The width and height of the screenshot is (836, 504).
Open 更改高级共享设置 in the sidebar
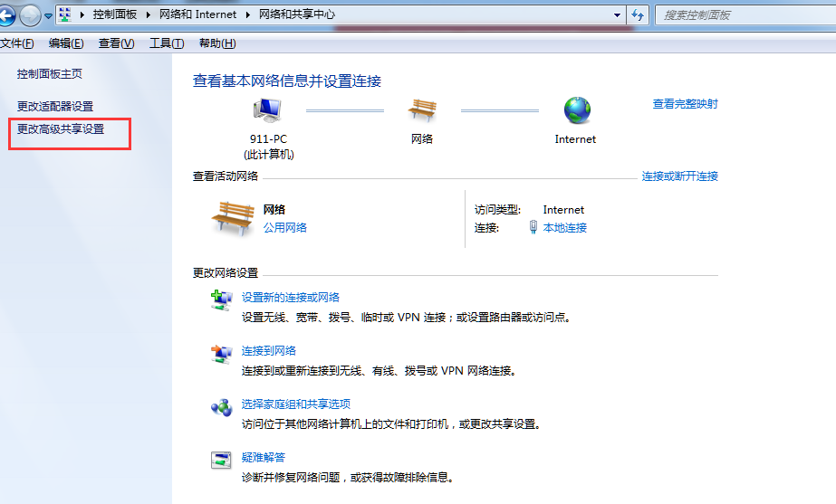(x=61, y=129)
